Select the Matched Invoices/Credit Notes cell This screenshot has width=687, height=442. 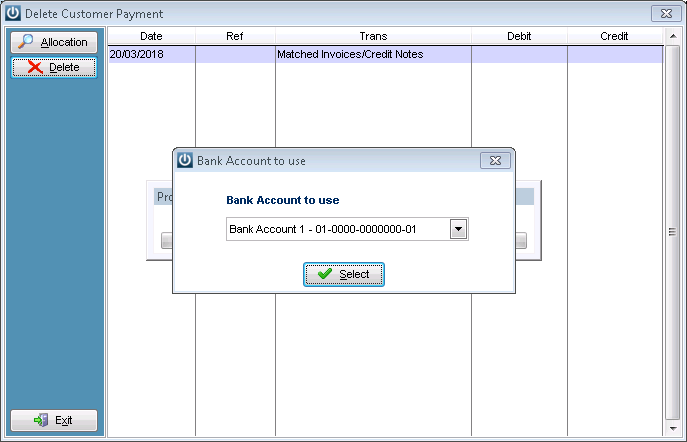(x=373, y=54)
